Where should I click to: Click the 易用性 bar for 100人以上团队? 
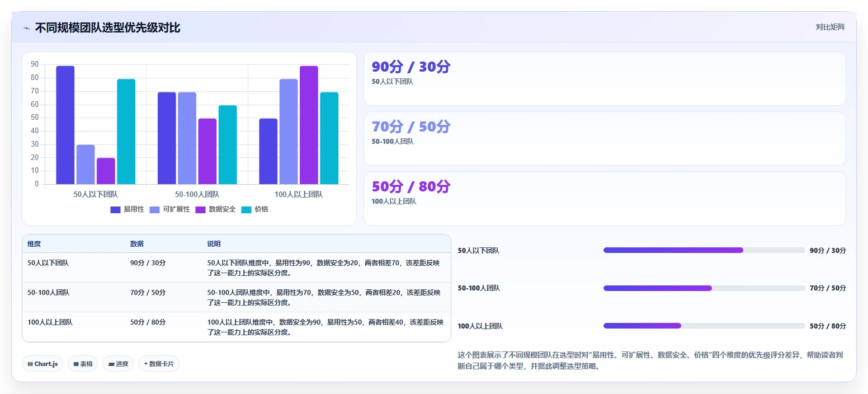pos(268,151)
